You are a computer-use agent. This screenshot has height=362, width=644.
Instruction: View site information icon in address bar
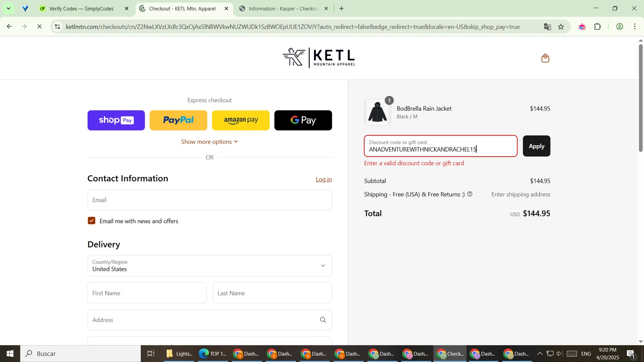(58, 27)
